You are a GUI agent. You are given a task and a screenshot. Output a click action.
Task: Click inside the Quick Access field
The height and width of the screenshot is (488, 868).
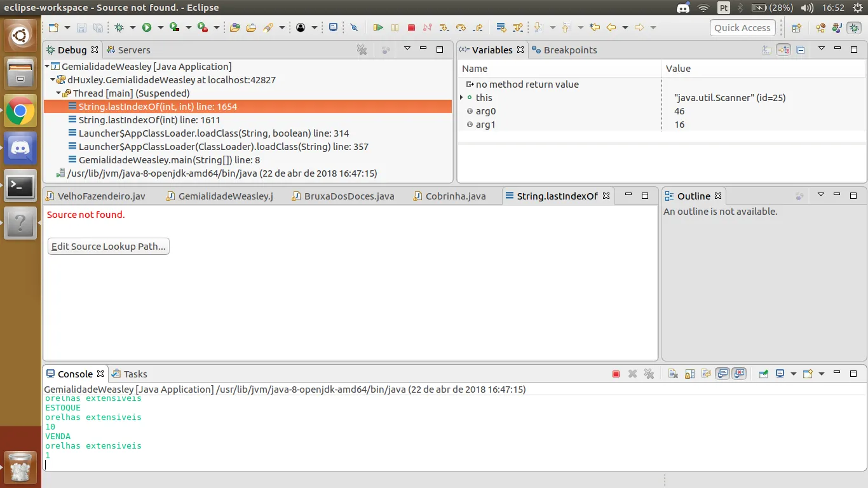742,27
